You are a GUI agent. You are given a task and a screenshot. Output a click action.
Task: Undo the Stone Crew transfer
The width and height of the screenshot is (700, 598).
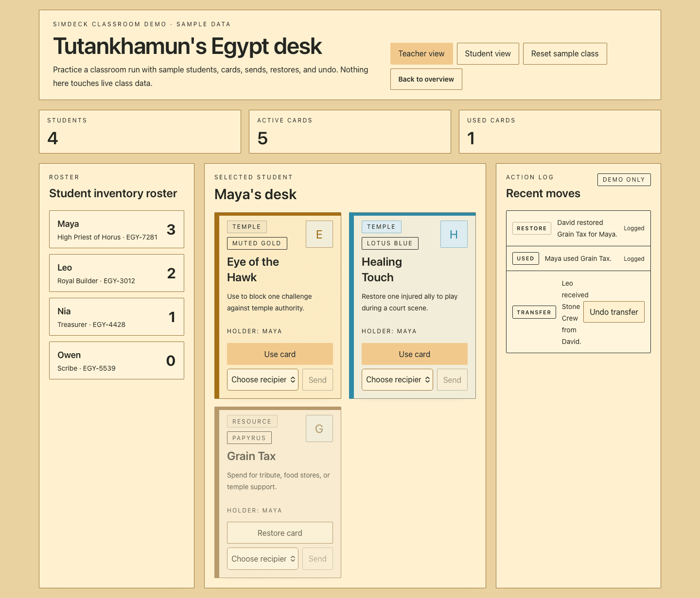[614, 312]
